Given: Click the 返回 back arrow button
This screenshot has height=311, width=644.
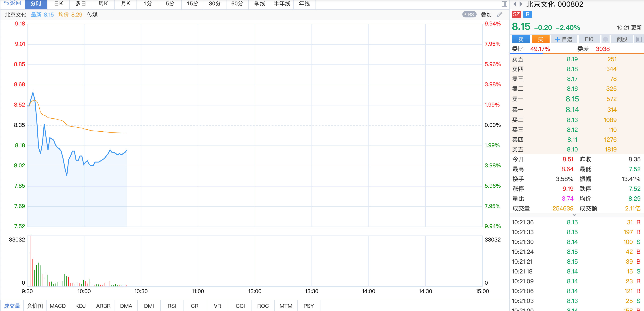Looking at the screenshot, I should click(x=13, y=4).
